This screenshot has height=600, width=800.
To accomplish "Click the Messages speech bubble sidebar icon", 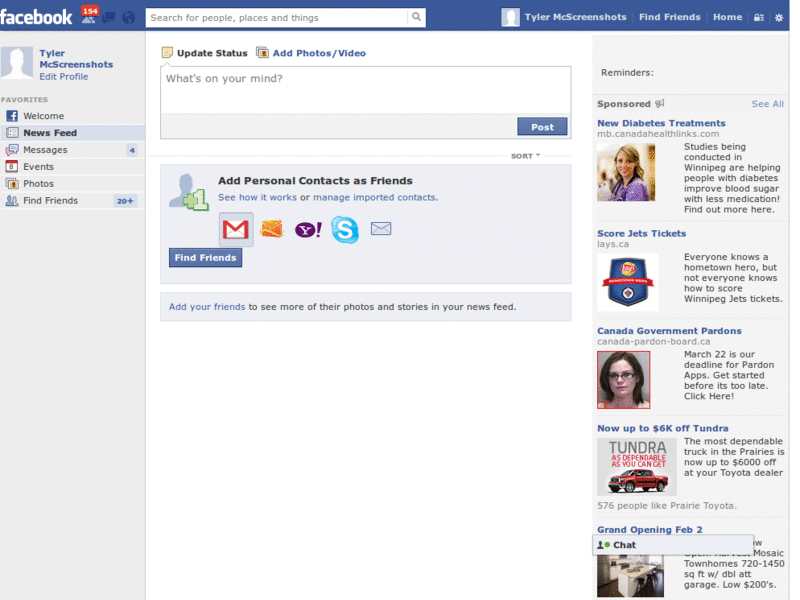I will [12, 149].
